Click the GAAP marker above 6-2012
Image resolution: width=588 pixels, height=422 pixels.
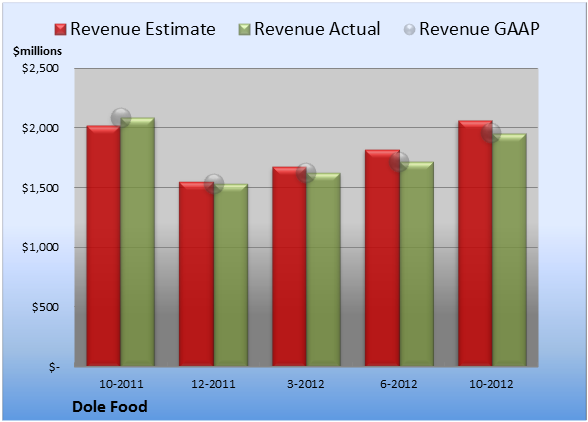[399, 162]
